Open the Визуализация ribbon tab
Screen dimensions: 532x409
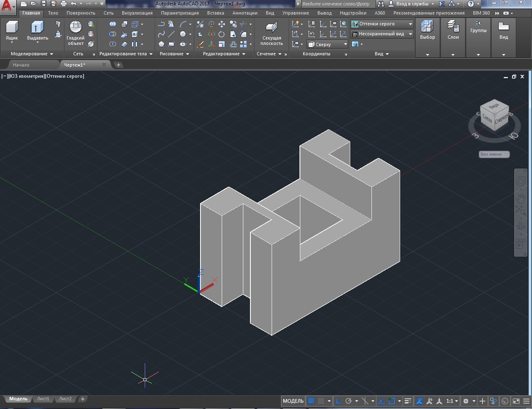[x=137, y=13]
